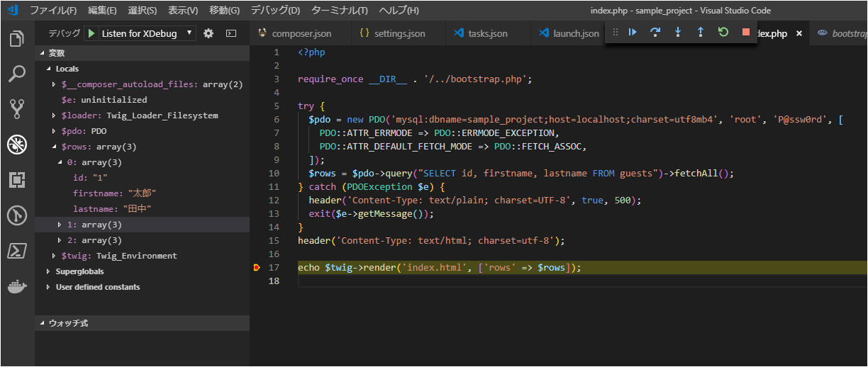Open the Extensions view icon
This screenshot has height=367, width=868.
click(x=17, y=180)
